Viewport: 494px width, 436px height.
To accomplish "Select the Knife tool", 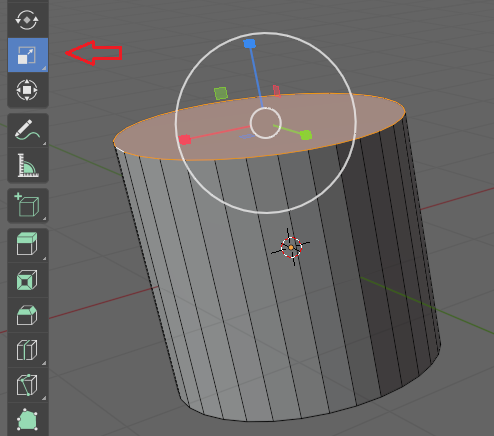I will coord(28,385).
